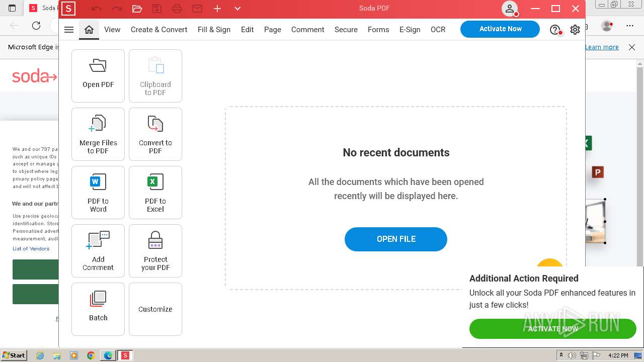Image resolution: width=644 pixels, height=362 pixels.
Task: Open Windows Media Player from the taskbar
Action: point(74,355)
